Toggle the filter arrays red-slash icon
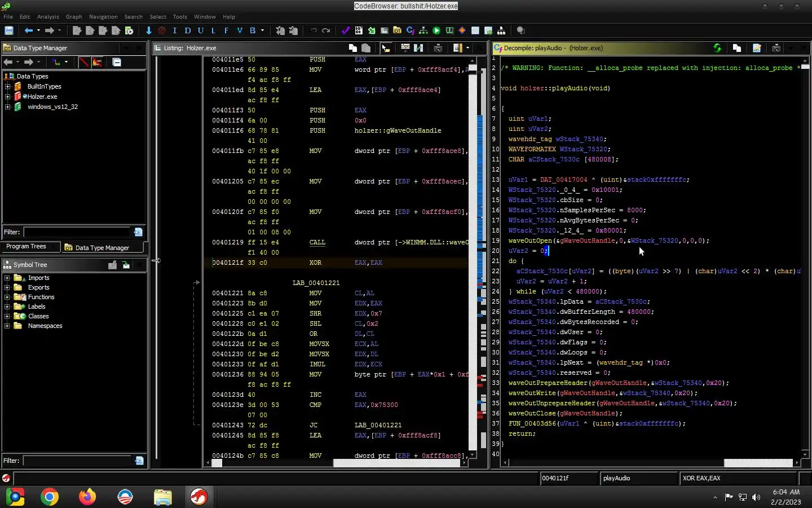The height and width of the screenshot is (508, 812). [x=84, y=62]
